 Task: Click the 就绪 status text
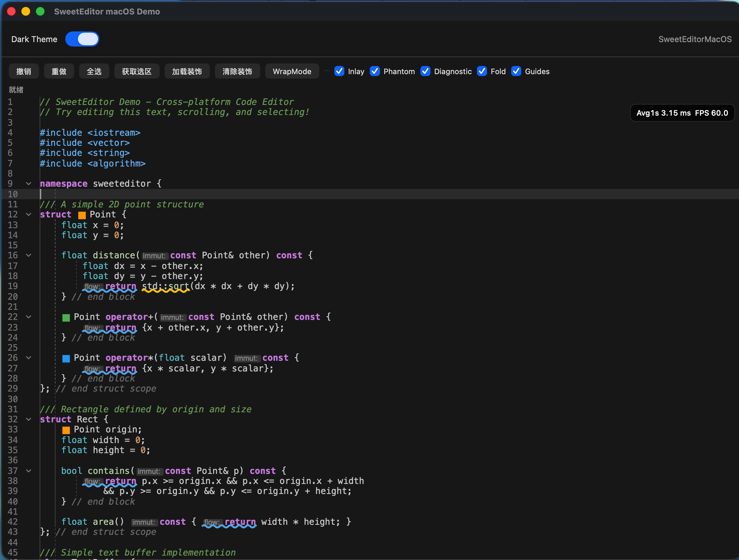[16, 90]
